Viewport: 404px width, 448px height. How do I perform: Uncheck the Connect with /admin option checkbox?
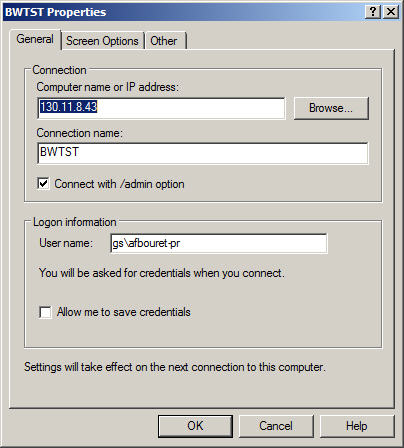[44, 184]
